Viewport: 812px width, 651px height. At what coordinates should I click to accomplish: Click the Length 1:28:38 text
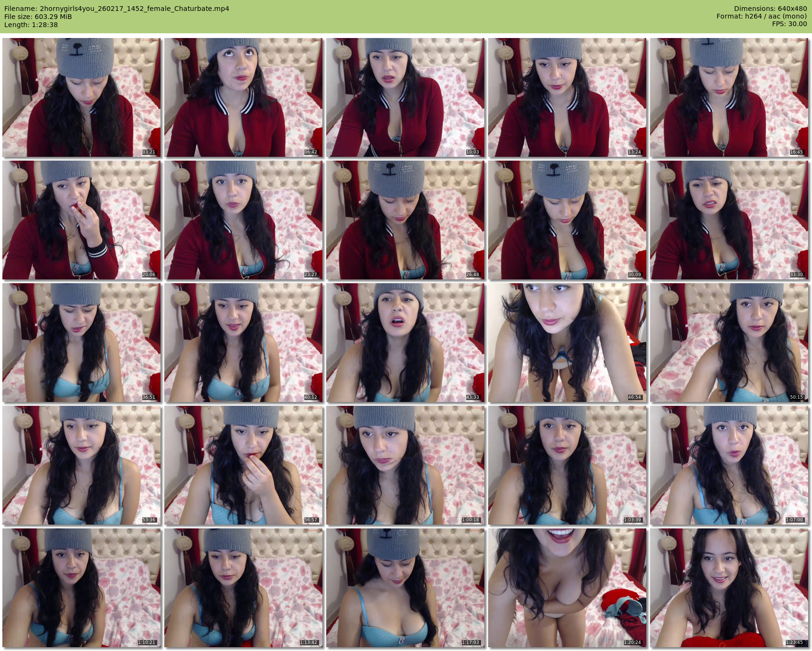tap(31, 25)
